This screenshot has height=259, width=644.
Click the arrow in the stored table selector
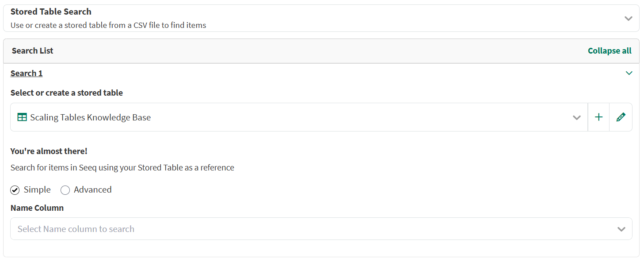pyautogui.click(x=576, y=118)
